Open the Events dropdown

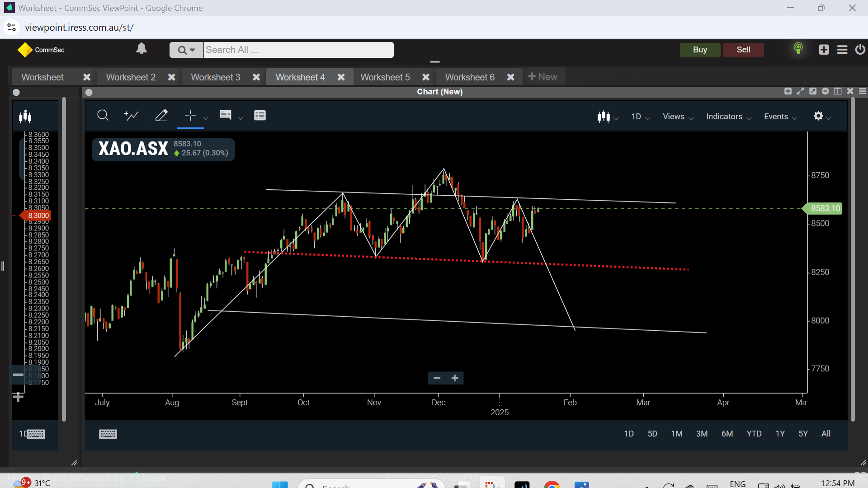pyautogui.click(x=781, y=117)
